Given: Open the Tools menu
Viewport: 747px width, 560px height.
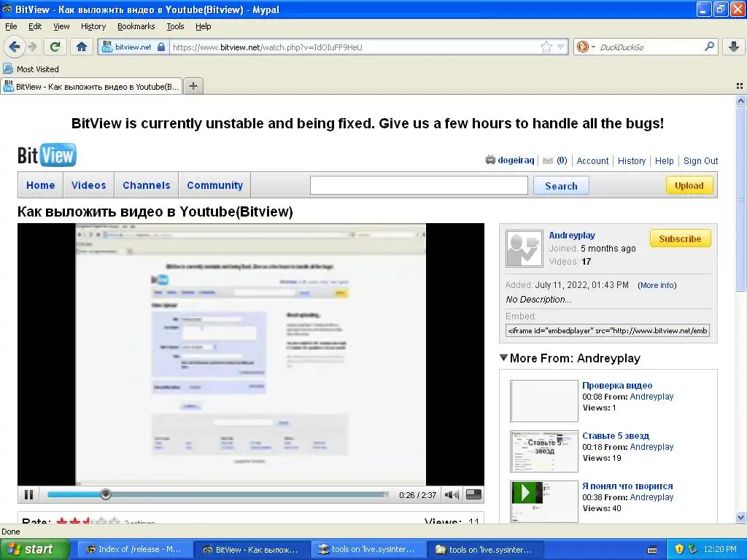Looking at the screenshot, I should [x=175, y=26].
